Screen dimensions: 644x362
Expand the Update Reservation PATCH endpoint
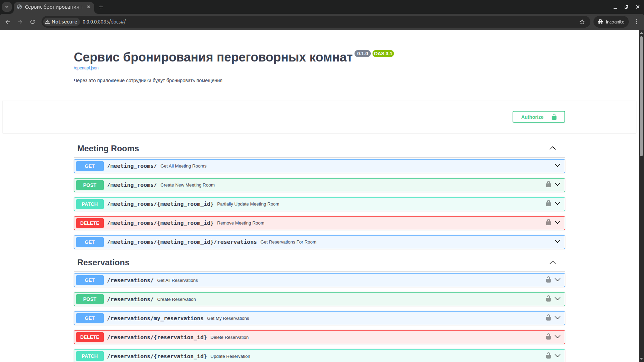coord(557,356)
